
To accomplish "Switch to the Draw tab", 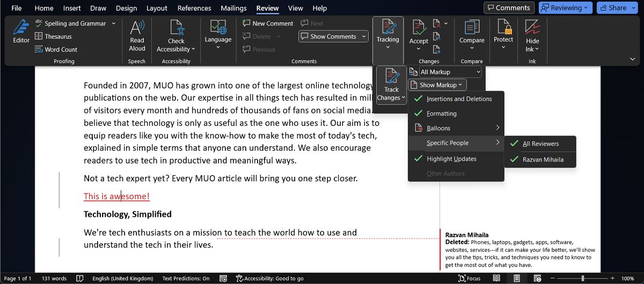I will pos(98,8).
